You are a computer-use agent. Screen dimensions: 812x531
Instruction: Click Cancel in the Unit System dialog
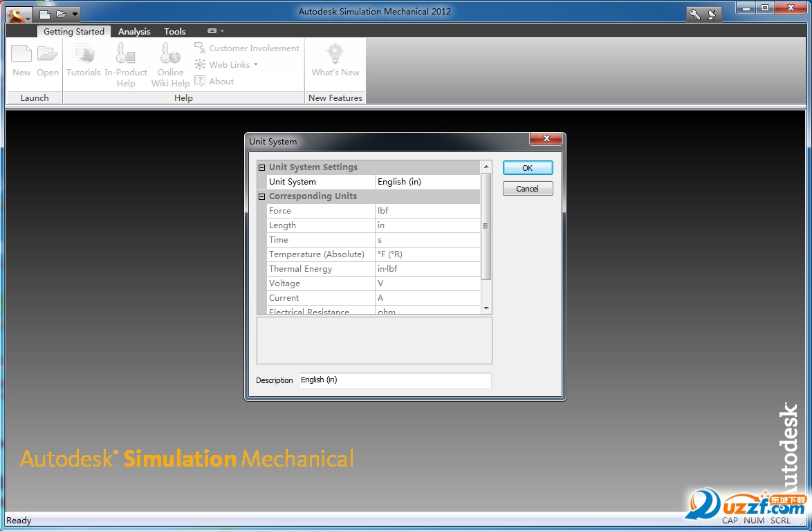(x=528, y=189)
